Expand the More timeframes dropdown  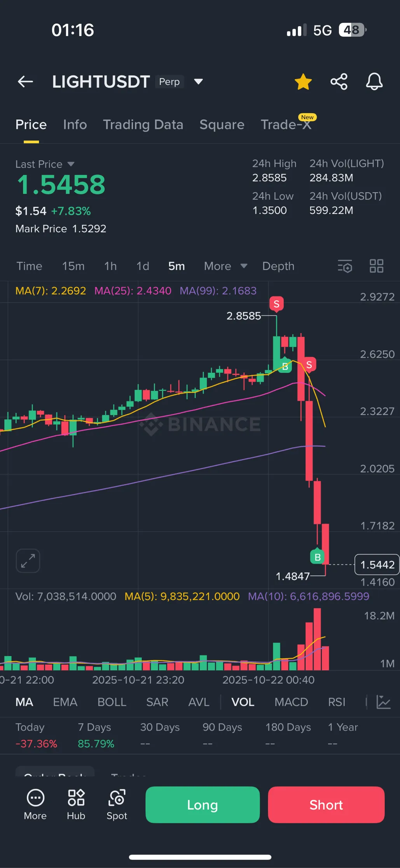tap(225, 267)
